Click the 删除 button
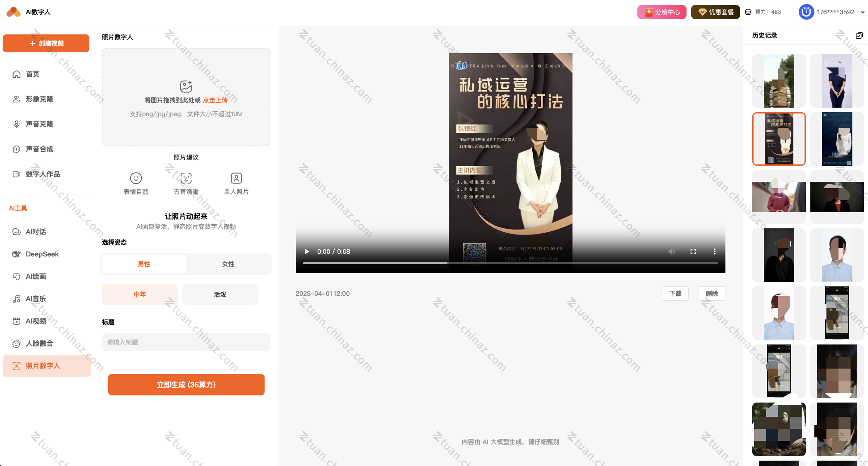Screen dimensions: 868x466 click(712, 294)
